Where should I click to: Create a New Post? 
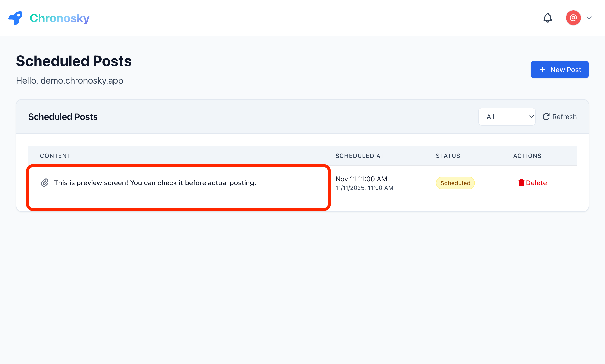click(x=560, y=70)
